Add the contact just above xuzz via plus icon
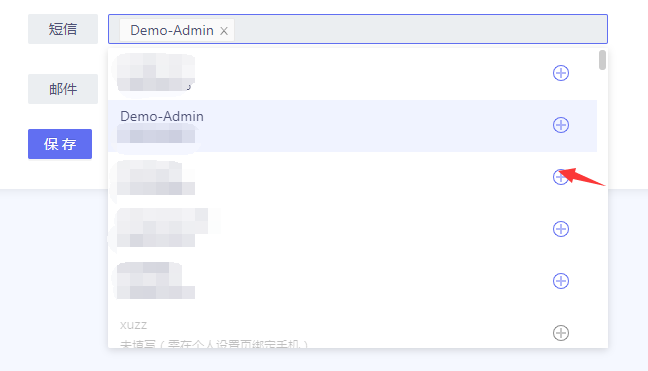Screen dimensions: 648x371 pos(561,281)
